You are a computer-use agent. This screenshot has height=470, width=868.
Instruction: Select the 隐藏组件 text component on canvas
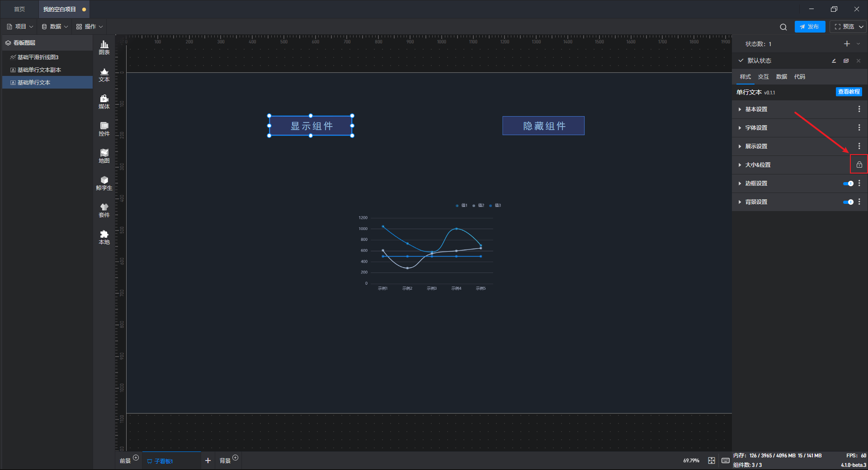pos(543,126)
